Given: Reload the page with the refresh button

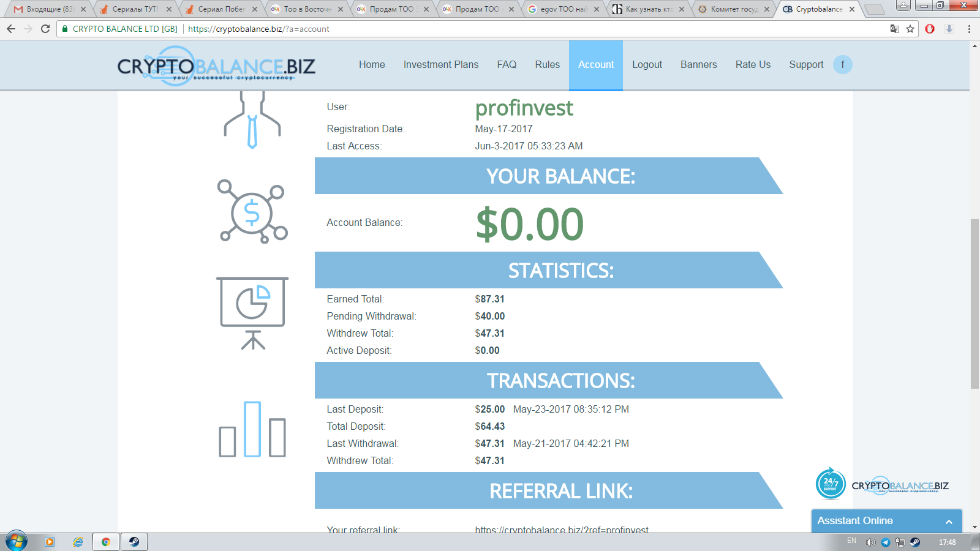Looking at the screenshot, I should (x=45, y=29).
